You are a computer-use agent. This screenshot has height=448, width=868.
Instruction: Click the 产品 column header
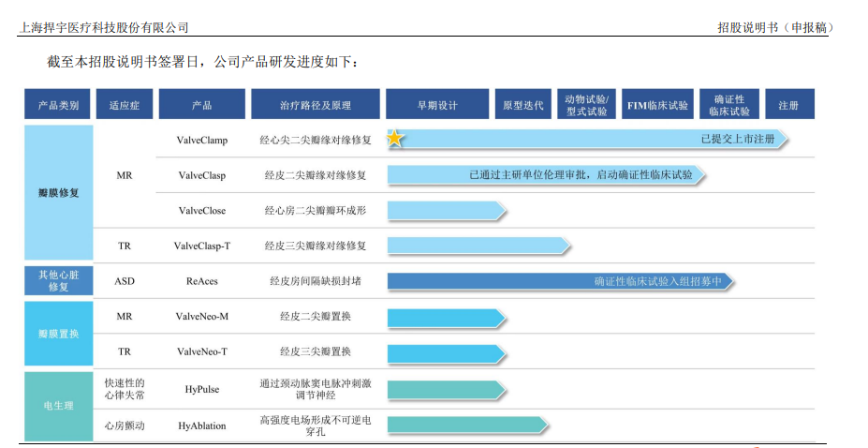click(x=201, y=104)
